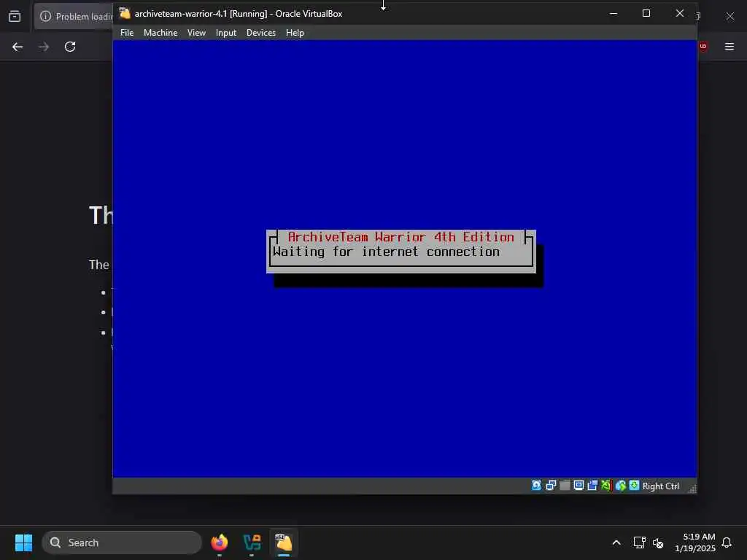
Task: Open the notifications bell icon
Action: (727, 542)
